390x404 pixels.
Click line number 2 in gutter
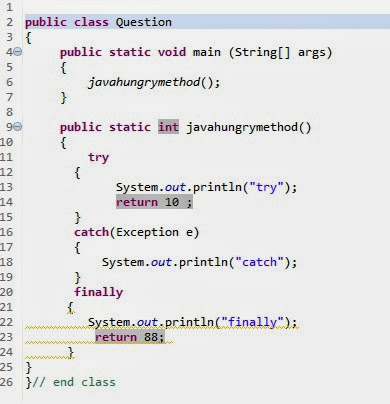point(9,22)
